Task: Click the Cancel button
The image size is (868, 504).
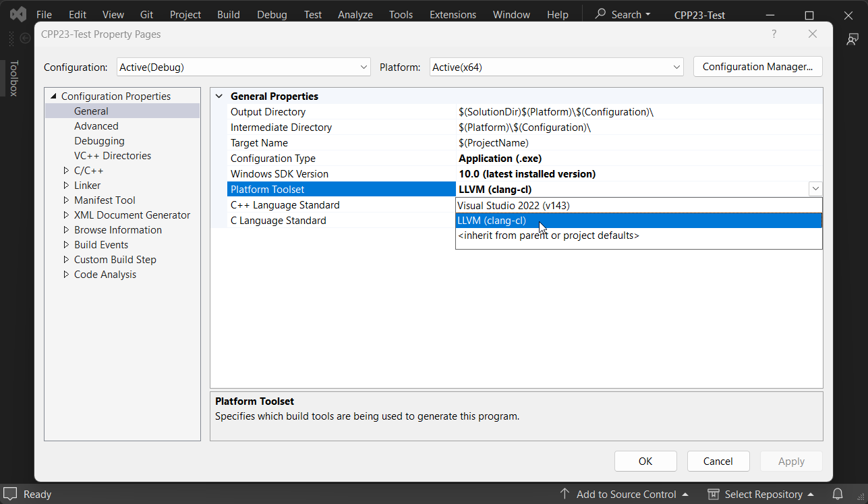Action: coord(718,461)
